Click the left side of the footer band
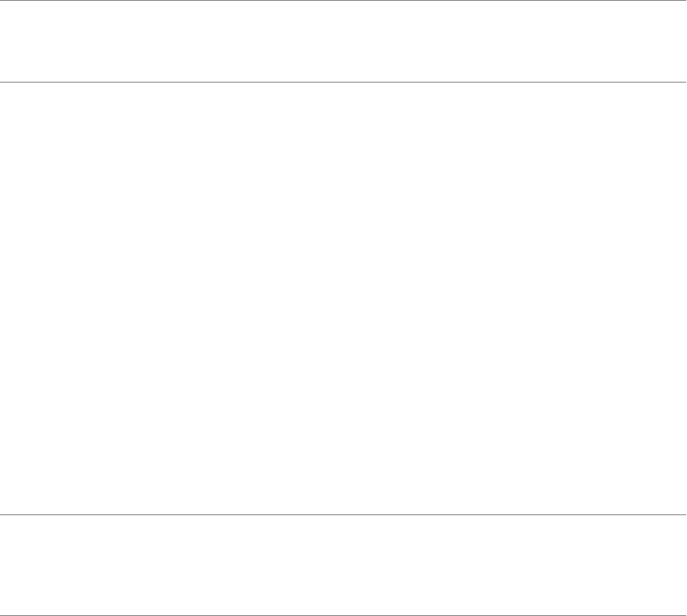The image size is (687, 616). point(44,564)
